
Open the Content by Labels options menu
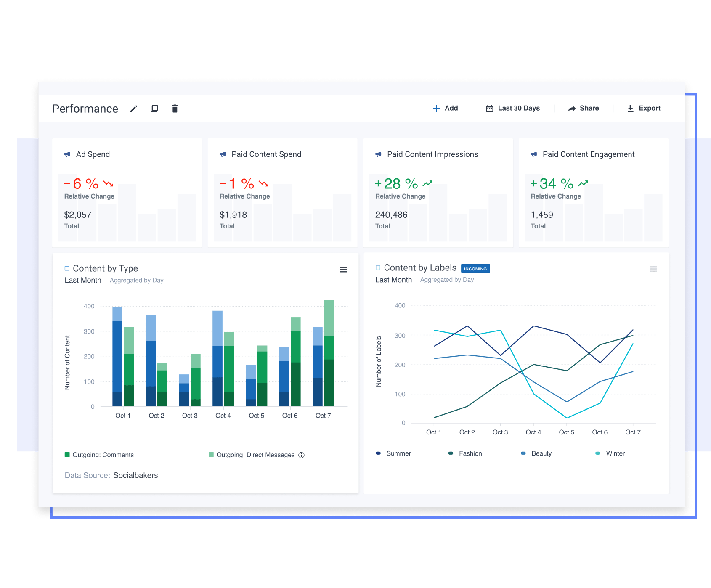(x=653, y=269)
